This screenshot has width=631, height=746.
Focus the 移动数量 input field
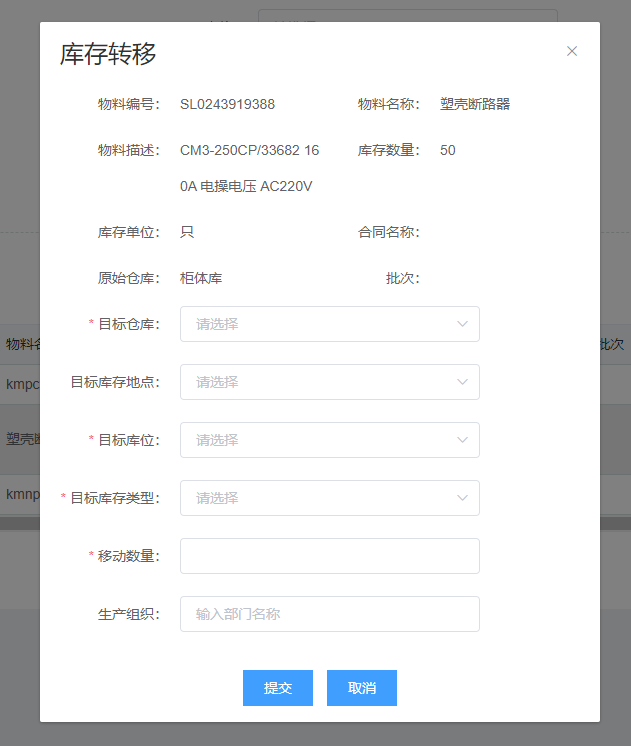(329, 556)
